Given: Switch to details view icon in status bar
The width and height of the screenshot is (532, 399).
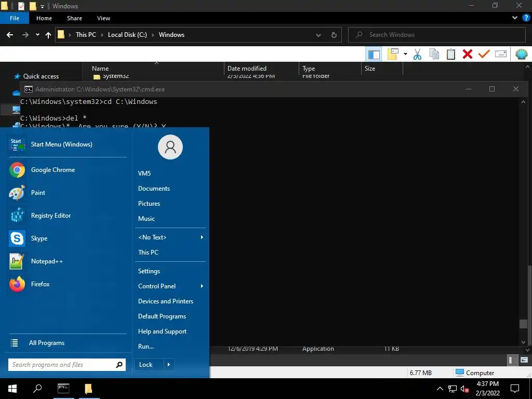Looking at the screenshot, I should pos(510,361).
